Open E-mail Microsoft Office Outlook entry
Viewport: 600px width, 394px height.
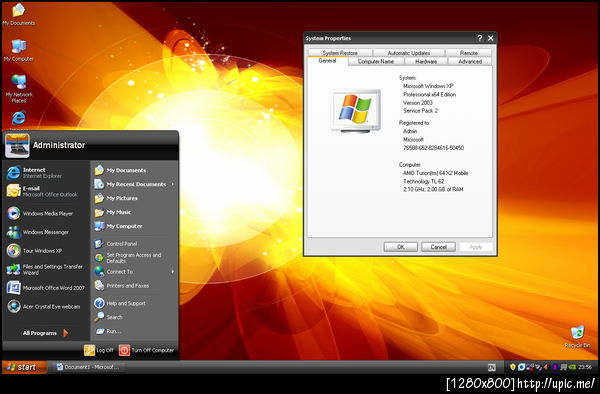[46, 191]
